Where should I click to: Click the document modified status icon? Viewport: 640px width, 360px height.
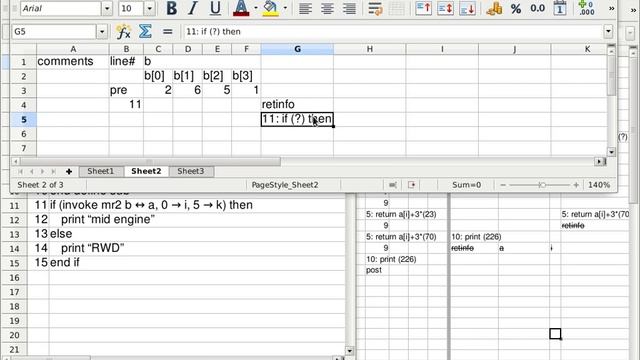click(411, 185)
